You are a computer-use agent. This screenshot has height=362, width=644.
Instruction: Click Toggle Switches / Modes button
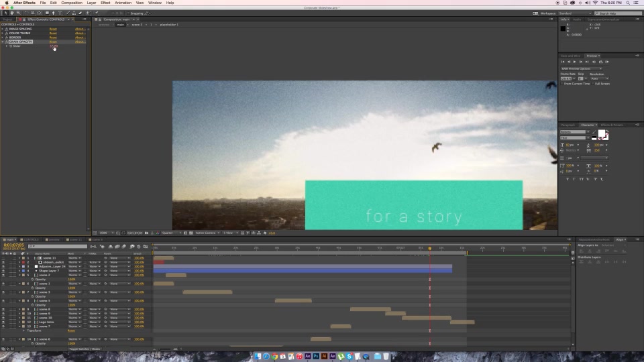pos(85,349)
